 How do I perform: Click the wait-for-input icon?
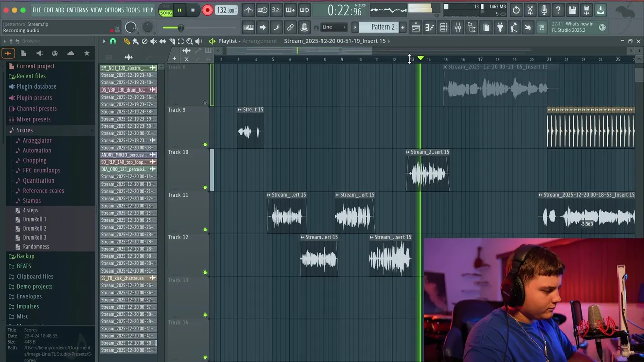point(262,10)
